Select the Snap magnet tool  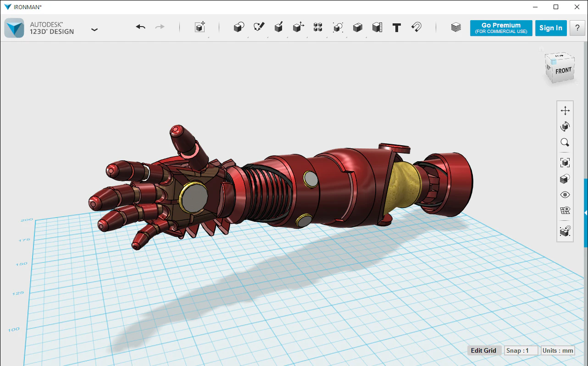coord(416,27)
